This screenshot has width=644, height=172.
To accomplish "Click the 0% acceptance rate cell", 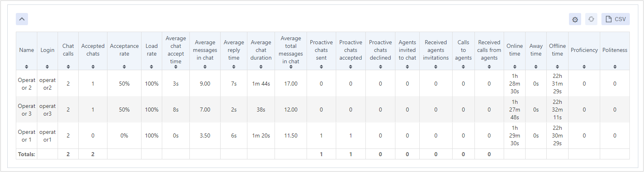I will pos(124,135).
